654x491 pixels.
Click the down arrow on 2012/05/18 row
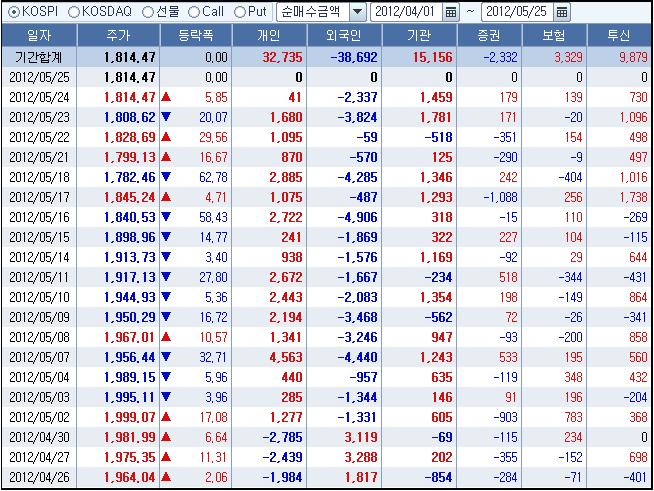pyautogui.click(x=166, y=177)
